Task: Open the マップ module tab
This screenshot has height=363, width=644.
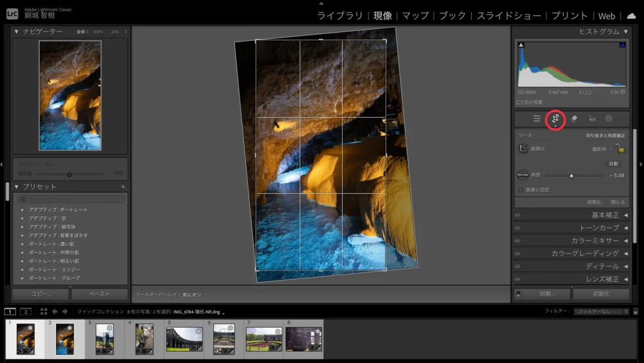Action: click(x=415, y=16)
